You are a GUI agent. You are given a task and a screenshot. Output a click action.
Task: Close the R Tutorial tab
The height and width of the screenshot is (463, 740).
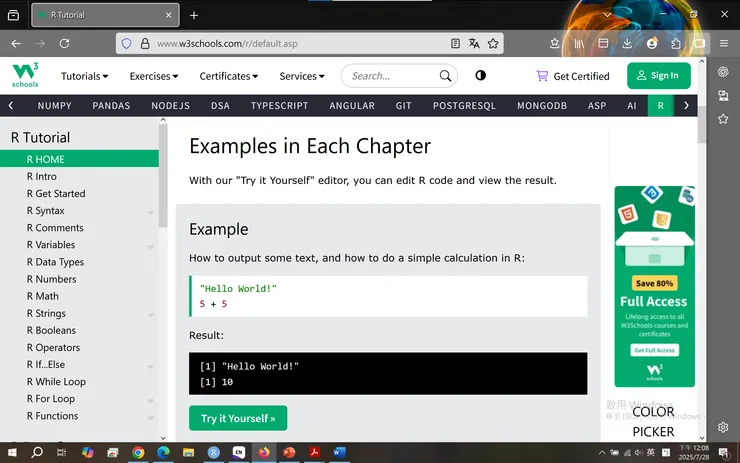point(168,15)
